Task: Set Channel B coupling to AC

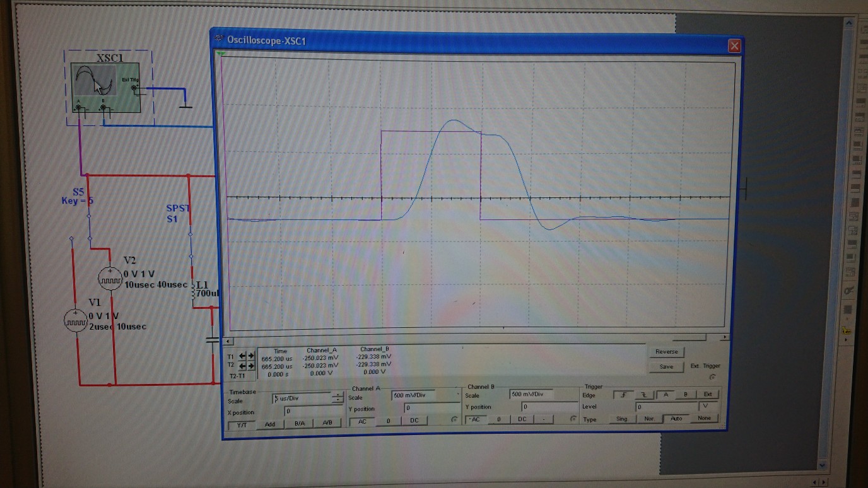Action: [476, 420]
